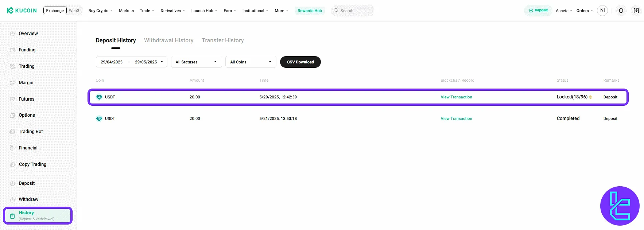Click the USDT coin icon for 5/21/2025 deposit
Viewport: 644px width, 230px height.
tap(99, 118)
